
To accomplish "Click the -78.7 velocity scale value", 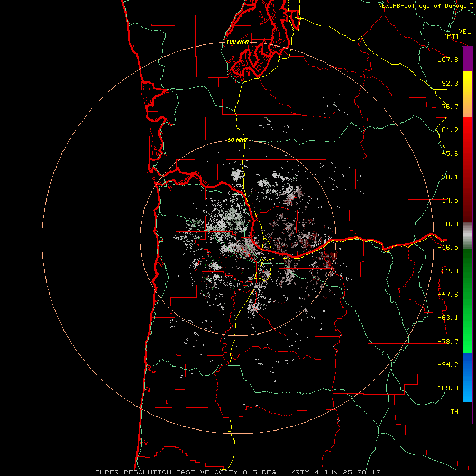I will point(448,342).
